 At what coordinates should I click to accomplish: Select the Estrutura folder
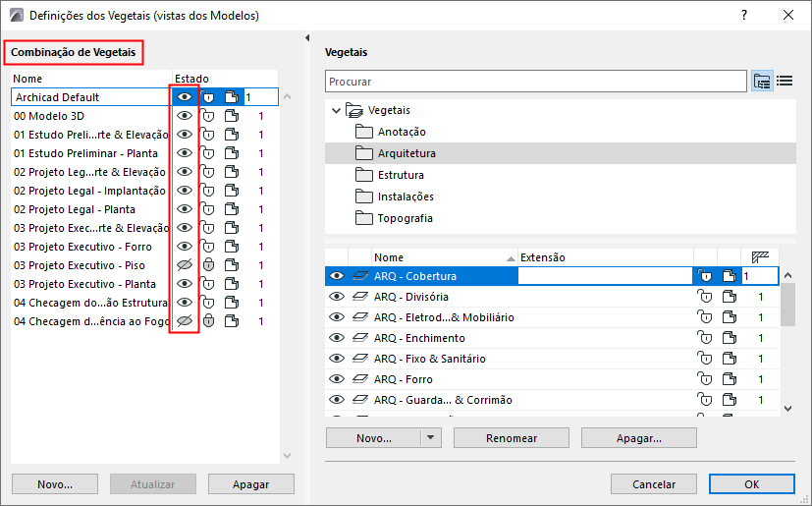(x=401, y=175)
